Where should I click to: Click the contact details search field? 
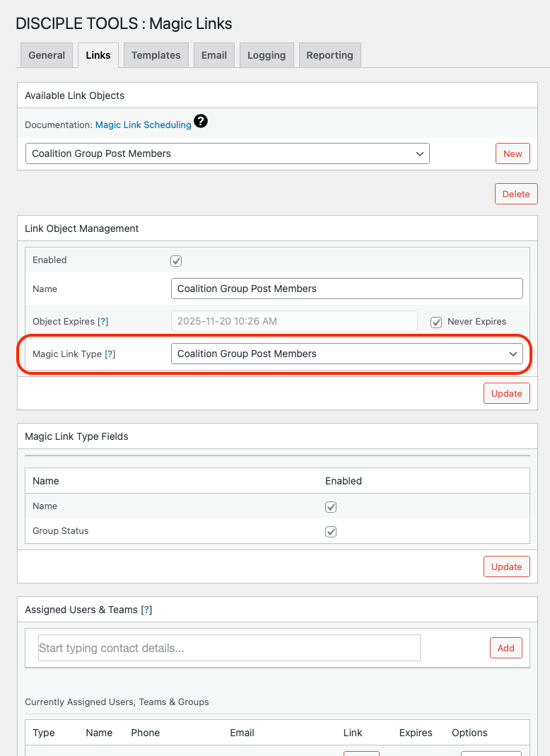point(229,648)
